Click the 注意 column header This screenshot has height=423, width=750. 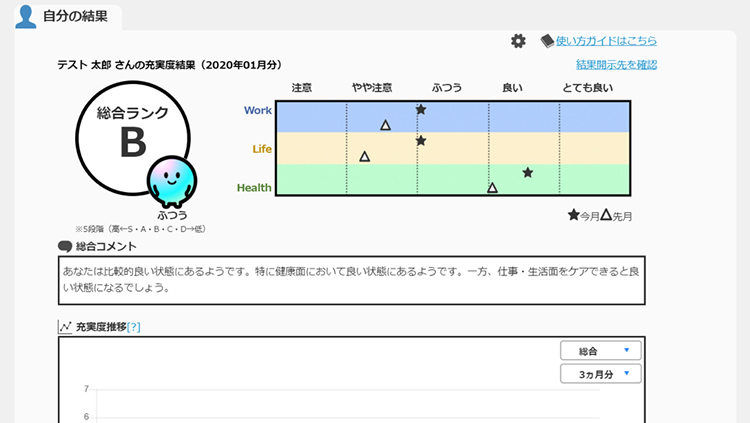coord(302,88)
